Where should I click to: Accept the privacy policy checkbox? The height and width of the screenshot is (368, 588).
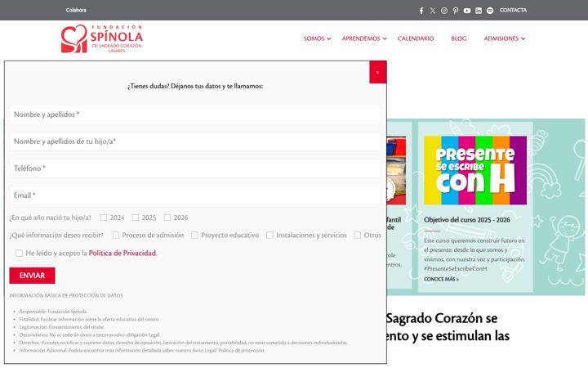tap(19, 253)
